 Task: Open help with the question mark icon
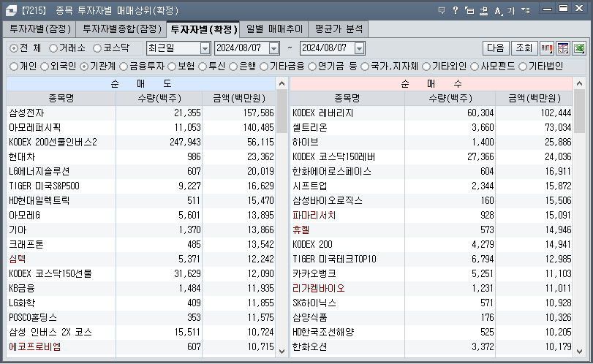point(456,10)
